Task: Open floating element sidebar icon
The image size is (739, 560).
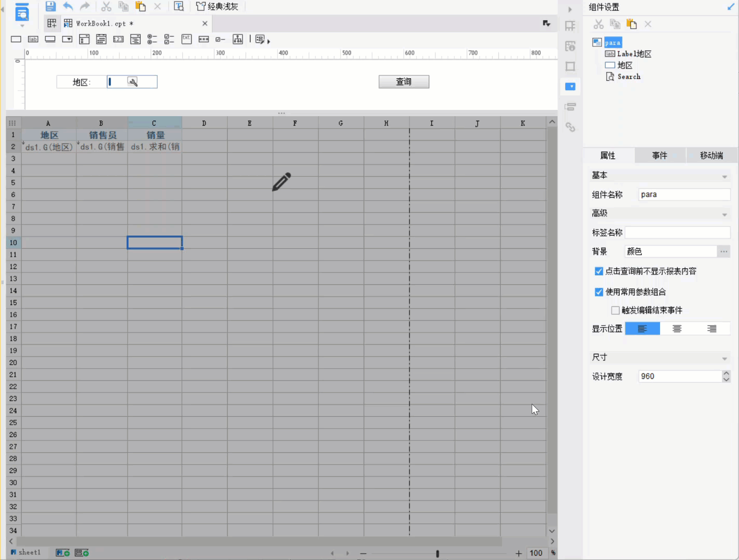Action: coord(570,66)
